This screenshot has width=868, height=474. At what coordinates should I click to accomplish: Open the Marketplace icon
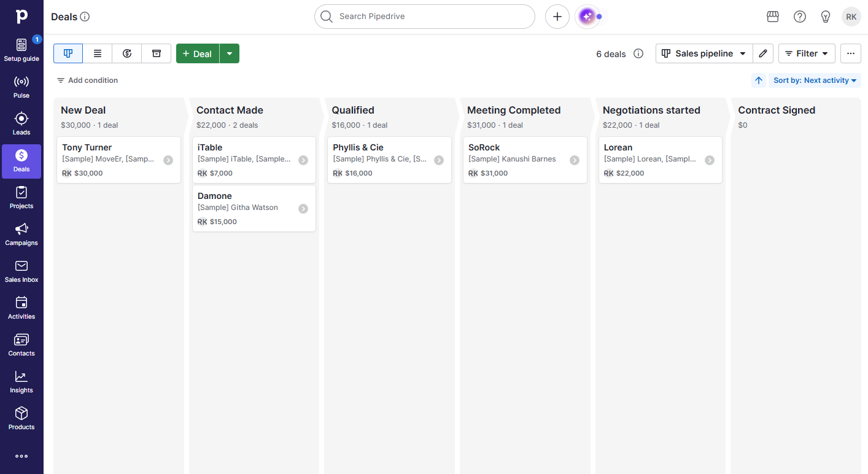click(x=773, y=17)
